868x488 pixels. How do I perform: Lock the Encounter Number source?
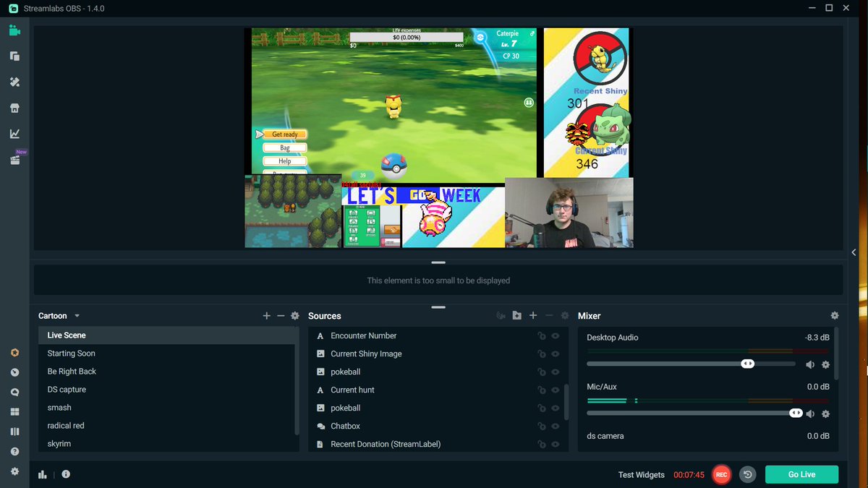[x=542, y=335]
